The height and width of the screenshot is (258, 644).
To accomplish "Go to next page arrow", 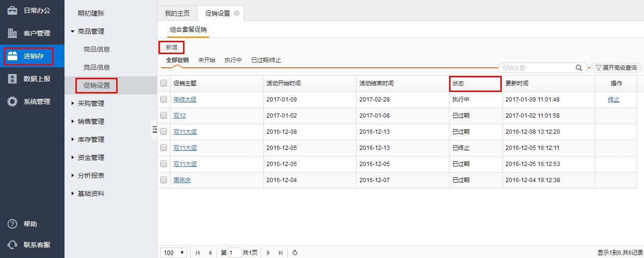I will click(x=268, y=253).
